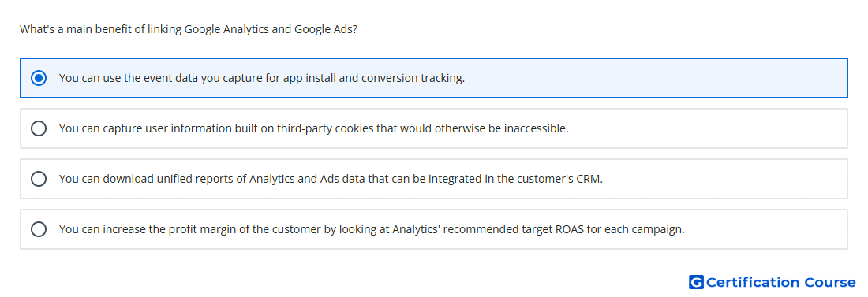
Task: Click the highlighted blue selected answer card
Action: 434,78
